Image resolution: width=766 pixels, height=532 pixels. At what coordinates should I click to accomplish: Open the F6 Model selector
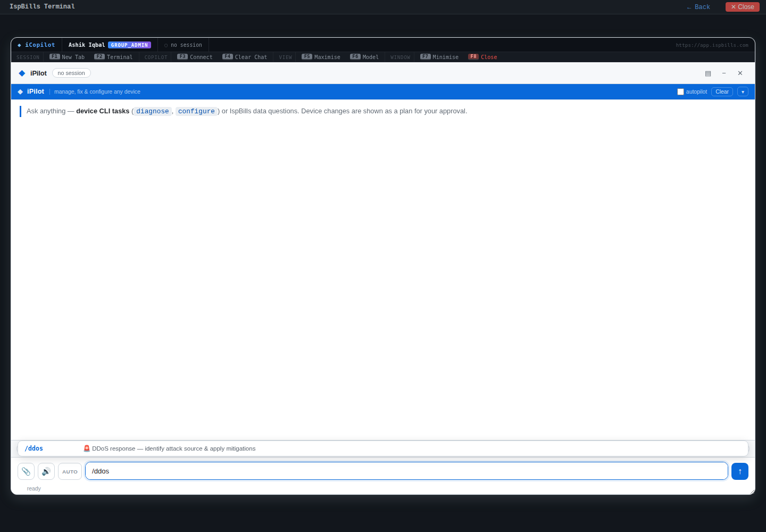364,57
